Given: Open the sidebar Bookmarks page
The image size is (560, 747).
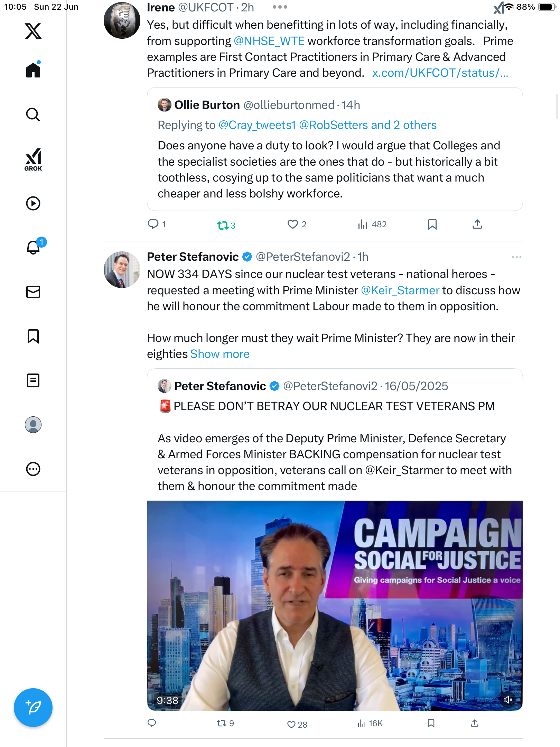Looking at the screenshot, I should (33, 336).
